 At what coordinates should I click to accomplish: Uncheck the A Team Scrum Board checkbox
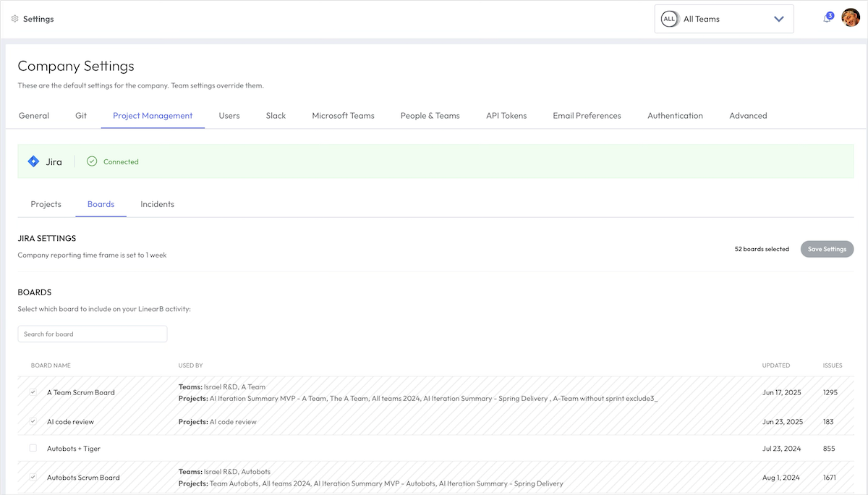click(33, 392)
